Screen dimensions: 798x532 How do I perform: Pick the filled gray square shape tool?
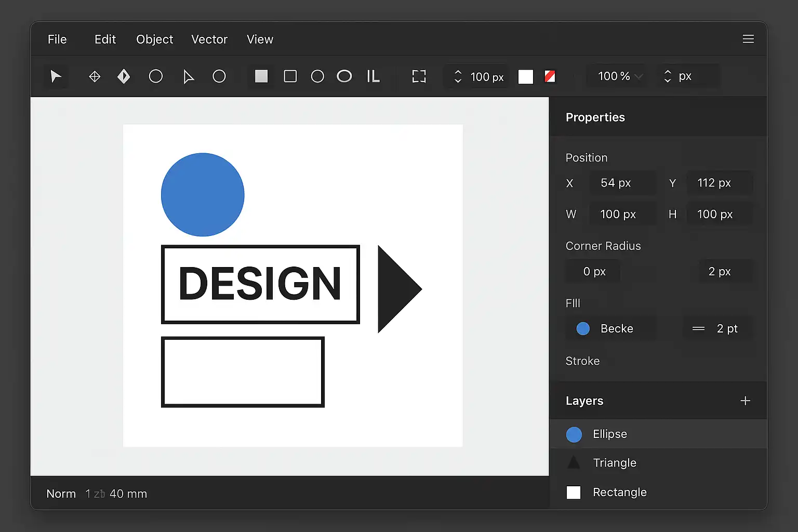(x=261, y=76)
